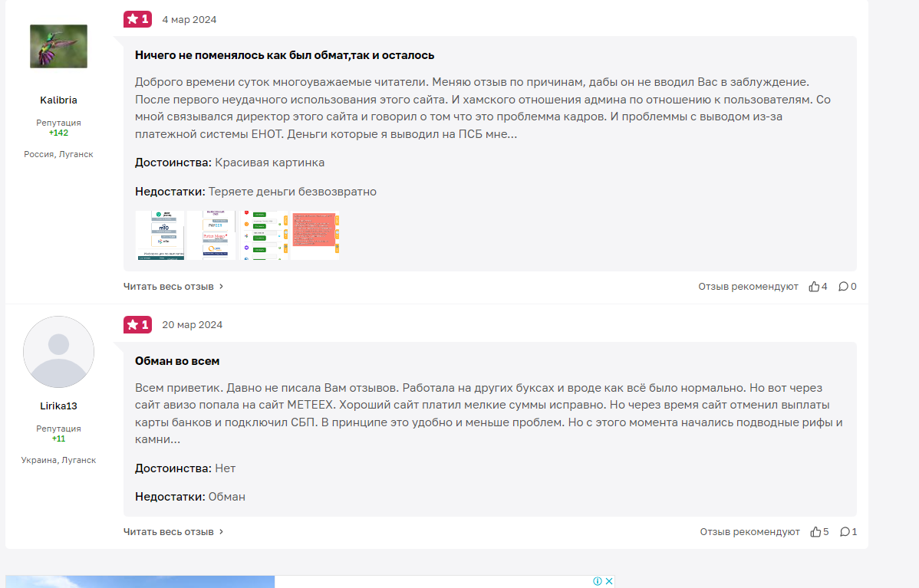
Task: Close the advertisement with X icon
Action: 609,581
